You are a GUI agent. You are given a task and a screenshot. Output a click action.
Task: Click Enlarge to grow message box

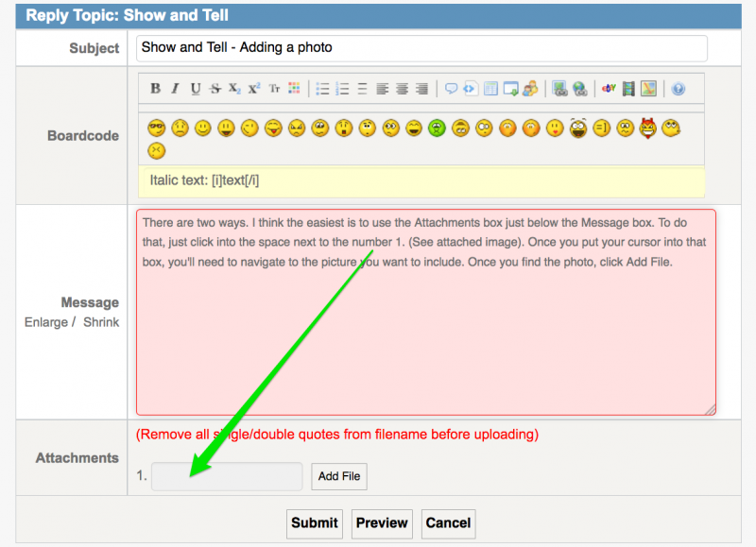pyautogui.click(x=46, y=322)
